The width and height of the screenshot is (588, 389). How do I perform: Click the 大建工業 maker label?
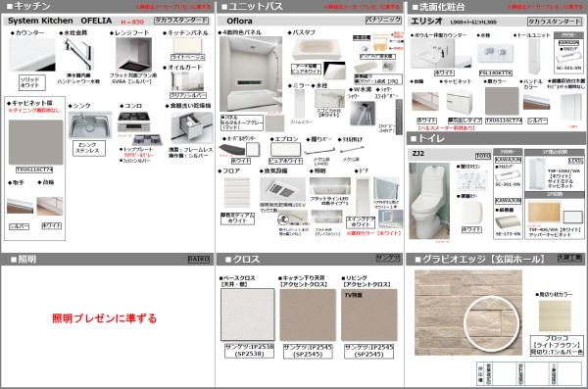coord(570,258)
